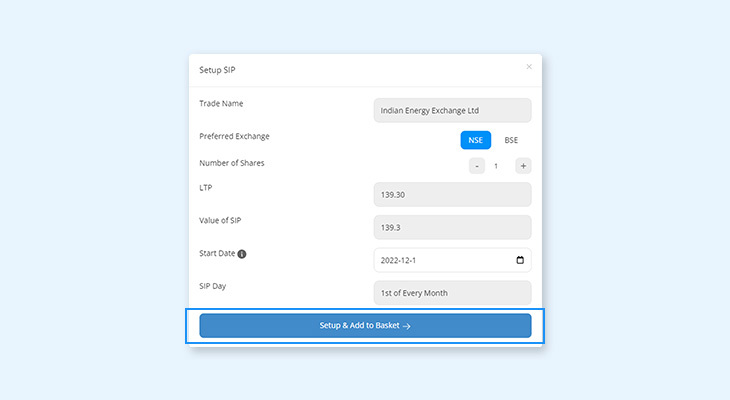Focus the Value of SIP field

coord(452,227)
